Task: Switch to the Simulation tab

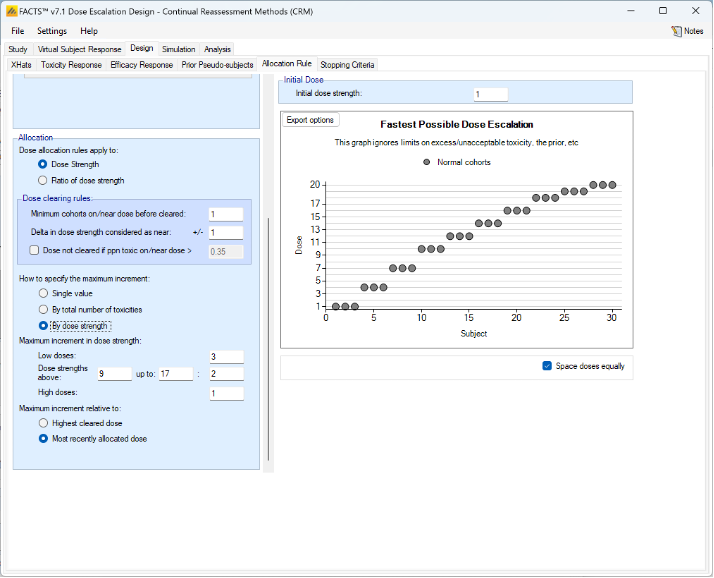Action: (x=179, y=49)
